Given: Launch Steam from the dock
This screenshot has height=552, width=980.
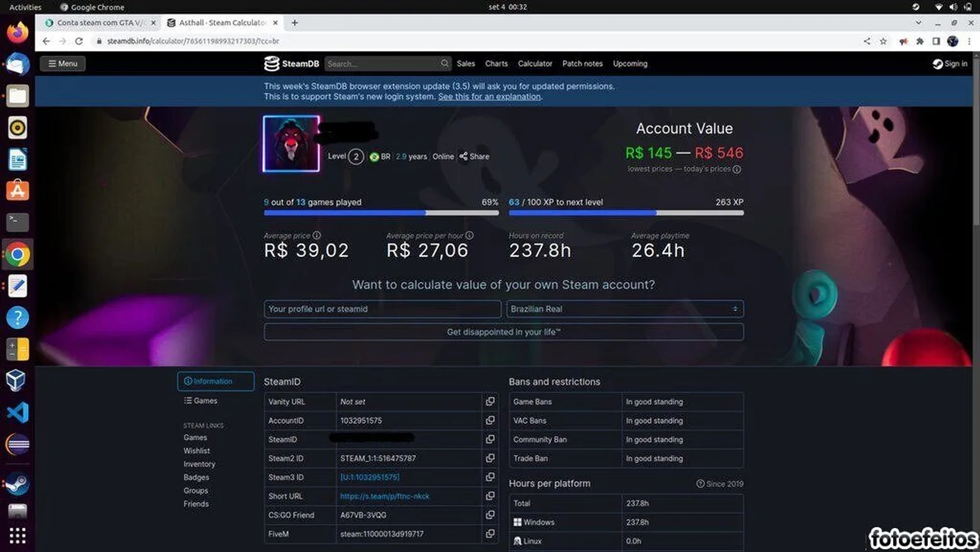Looking at the screenshot, I should pyautogui.click(x=18, y=483).
